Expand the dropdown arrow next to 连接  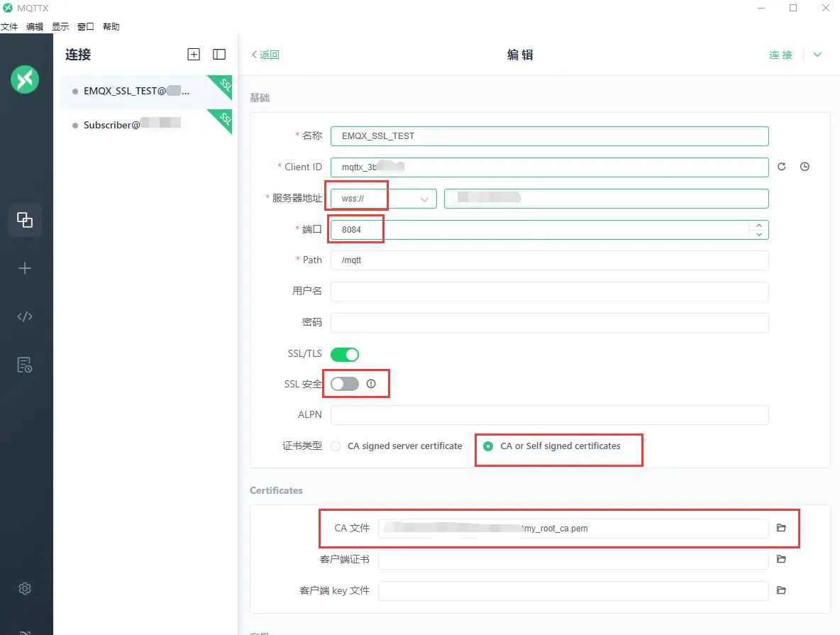pos(817,55)
